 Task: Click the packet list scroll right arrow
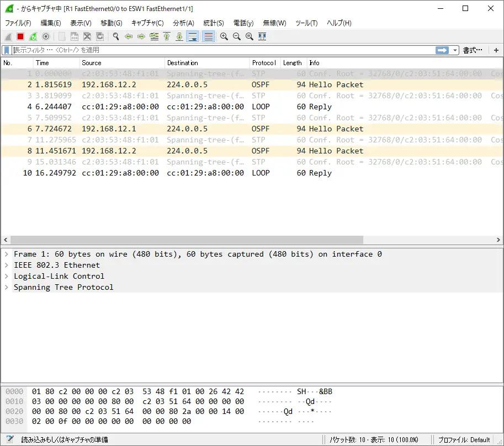498,240
